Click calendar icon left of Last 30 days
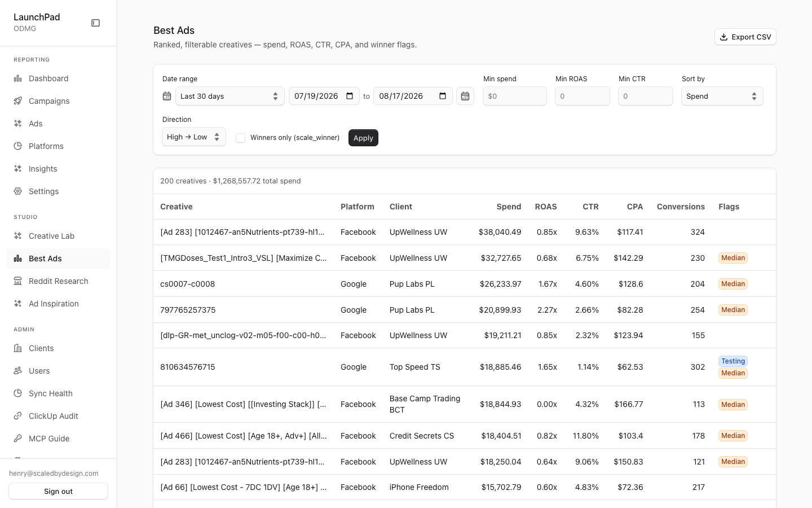812x508 pixels. coord(167,96)
